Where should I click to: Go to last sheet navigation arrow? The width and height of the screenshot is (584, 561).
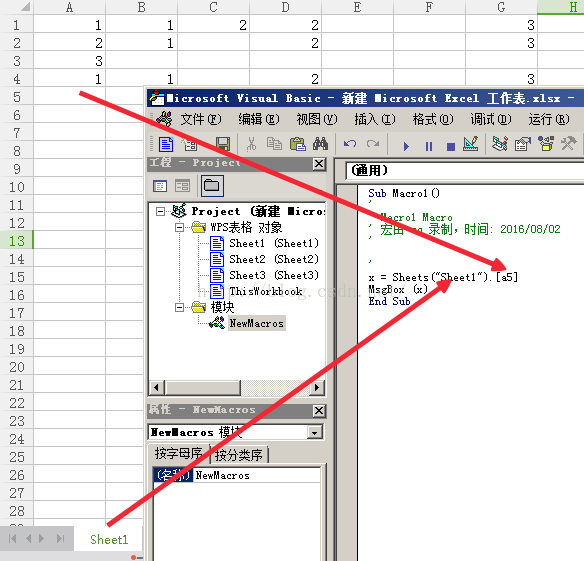(x=60, y=539)
